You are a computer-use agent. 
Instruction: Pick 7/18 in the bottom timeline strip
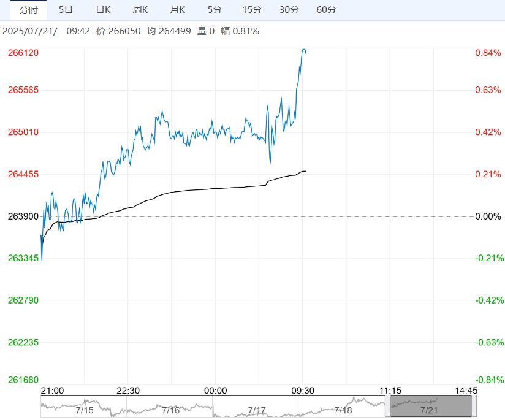pyautogui.click(x=343, y=410)
